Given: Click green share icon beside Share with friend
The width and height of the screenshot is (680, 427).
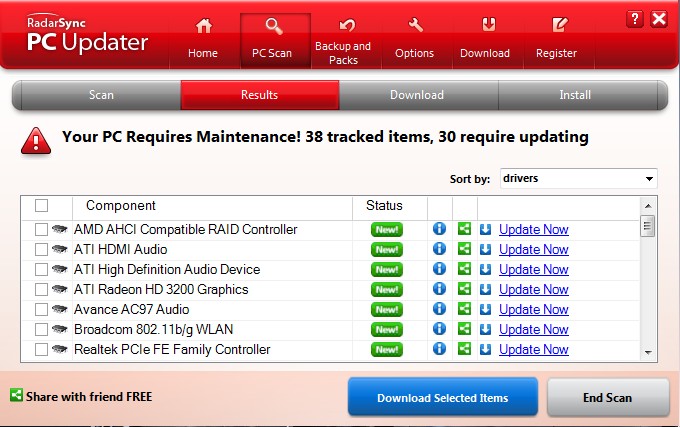Looking at the screenshot, I should point(16,395).
